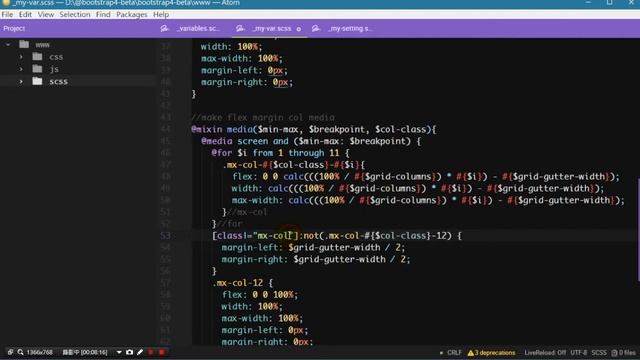
Task: Click the Atom app icon in title bar
Action: (6, 3)
